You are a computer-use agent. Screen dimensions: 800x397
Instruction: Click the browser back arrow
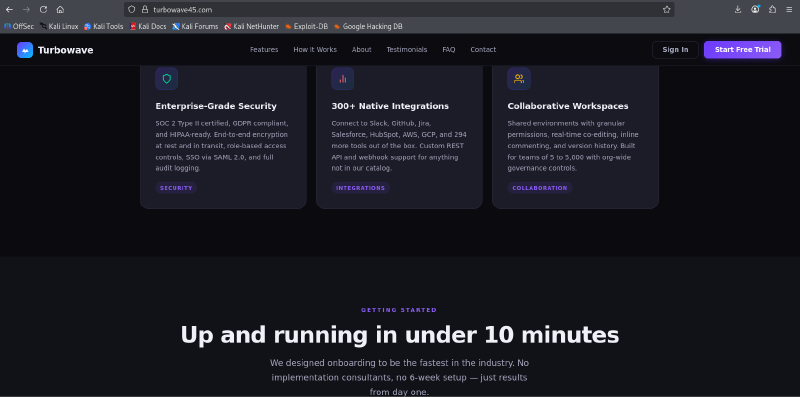coord(9,9)
